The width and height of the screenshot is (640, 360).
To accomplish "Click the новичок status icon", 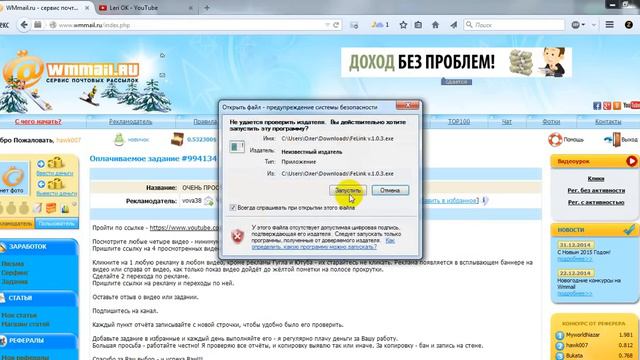I will click(119, 139).
